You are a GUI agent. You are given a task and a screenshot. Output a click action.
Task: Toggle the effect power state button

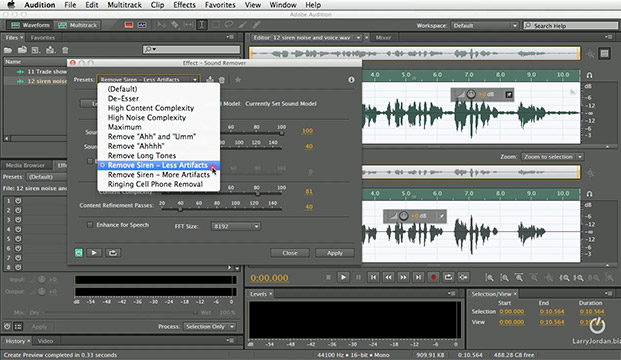(x=78, y=253)
